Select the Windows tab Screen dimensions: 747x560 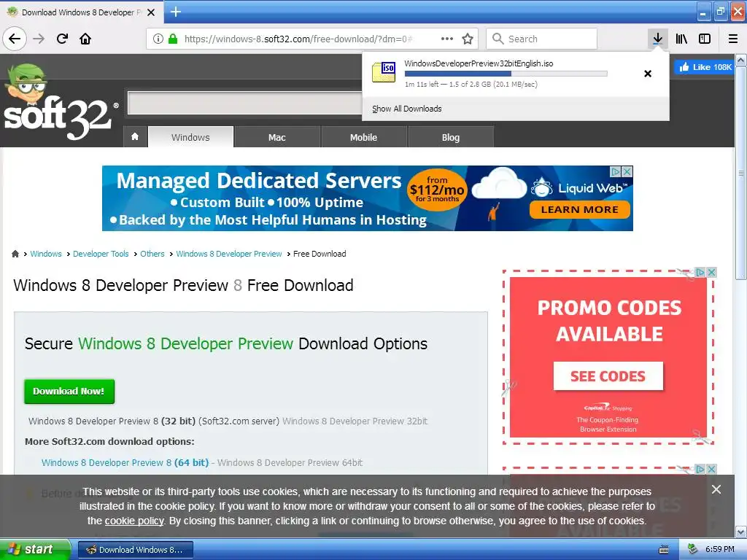tap(190, 137)
